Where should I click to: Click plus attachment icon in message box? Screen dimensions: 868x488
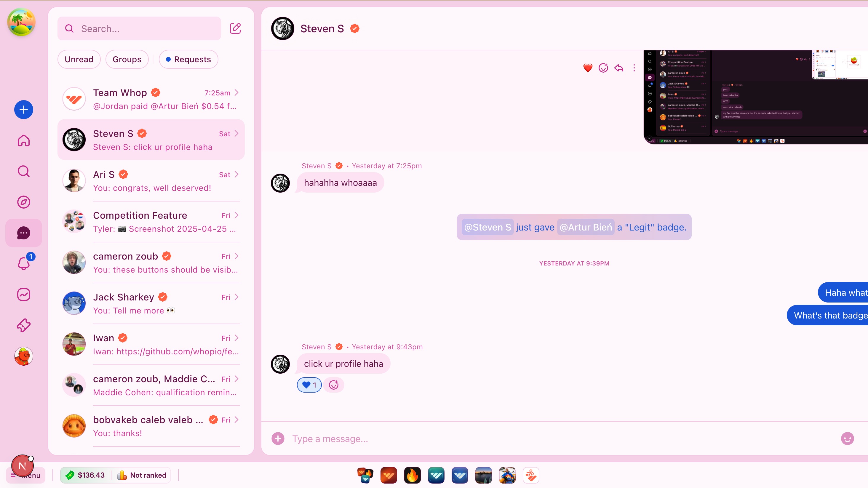[x=278, y=439]
